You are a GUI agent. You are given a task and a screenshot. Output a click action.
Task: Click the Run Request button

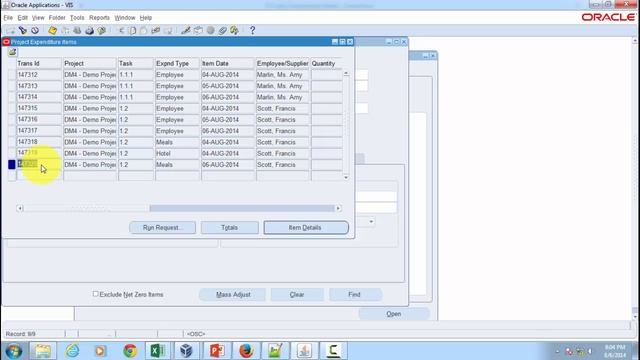coord(162,227)
